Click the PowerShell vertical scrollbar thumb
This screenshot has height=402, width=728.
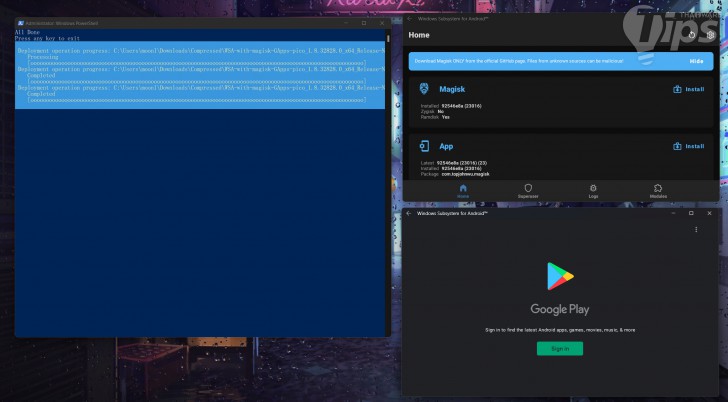[x=388, y=38]
